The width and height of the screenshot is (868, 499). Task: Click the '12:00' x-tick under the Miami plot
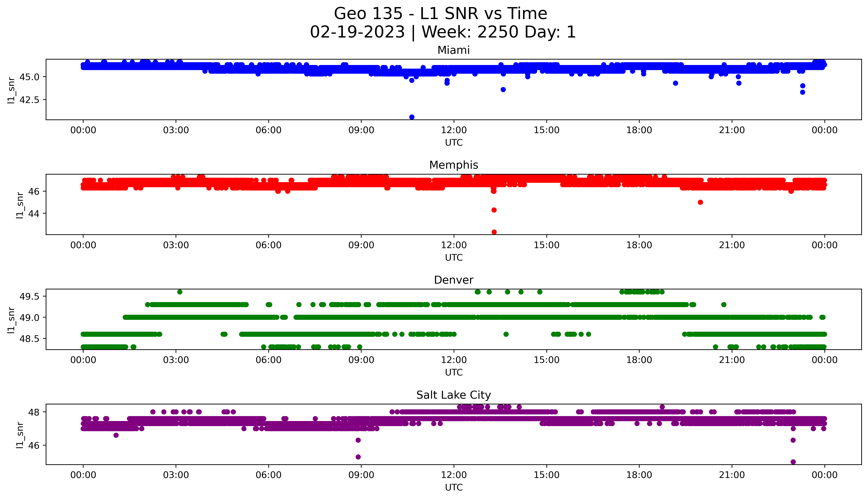tap(454, 130)
